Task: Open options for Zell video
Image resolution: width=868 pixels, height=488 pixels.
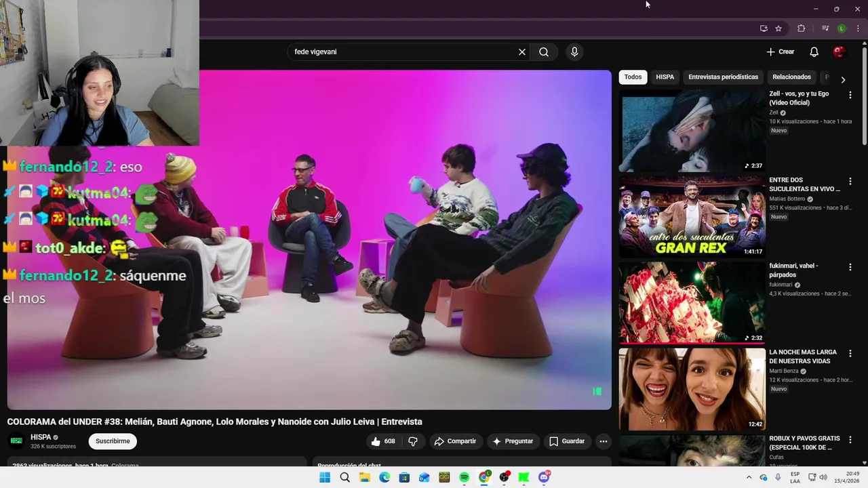Action: (850, 96)
